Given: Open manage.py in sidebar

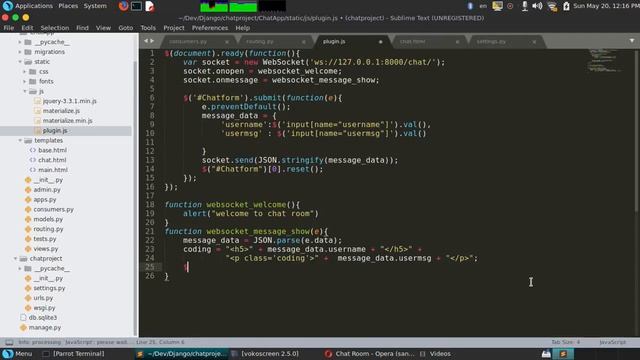Looking at the screenshot, I should pos(45,327).
